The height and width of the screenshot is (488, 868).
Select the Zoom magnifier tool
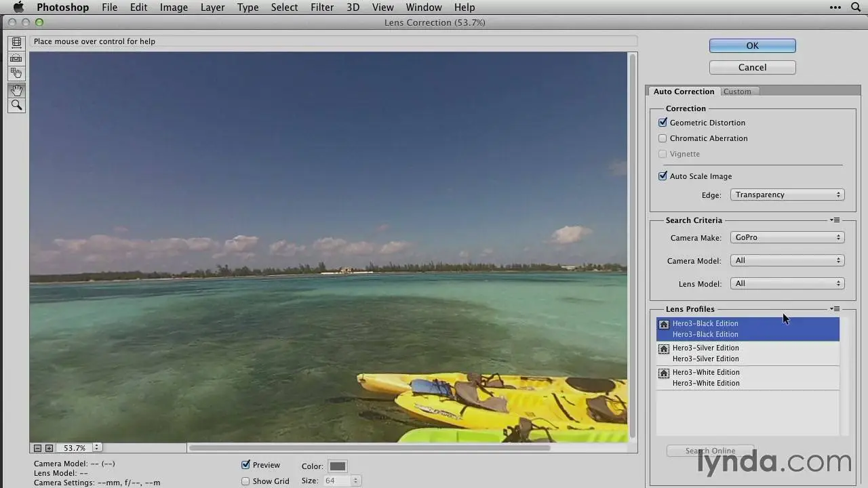(x=16, y=105)
